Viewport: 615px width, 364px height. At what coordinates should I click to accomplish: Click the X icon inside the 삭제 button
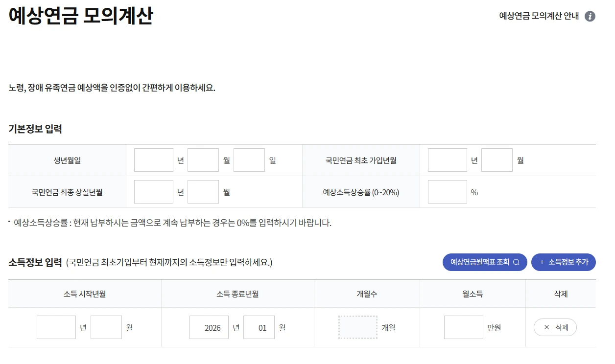547,327
